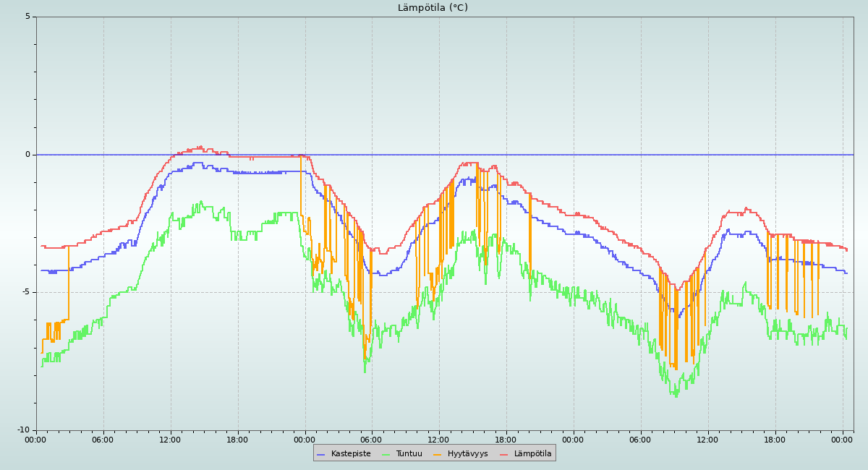Click the y-axis label 0
868x470 pixels.
pyautogui.click(x=28, y=154)
